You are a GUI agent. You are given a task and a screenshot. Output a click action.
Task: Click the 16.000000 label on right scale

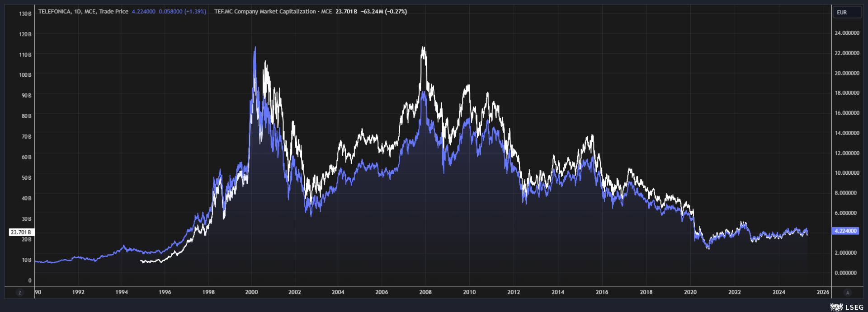click(x=847, y=113)
